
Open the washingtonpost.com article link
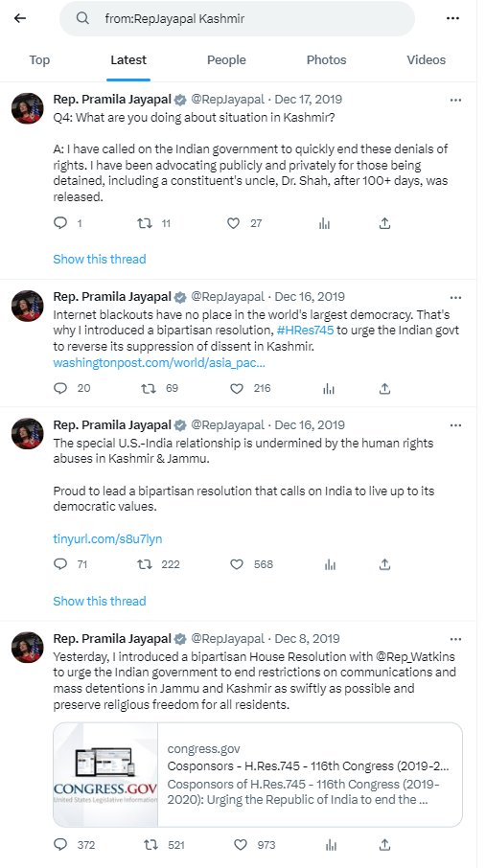159,363
